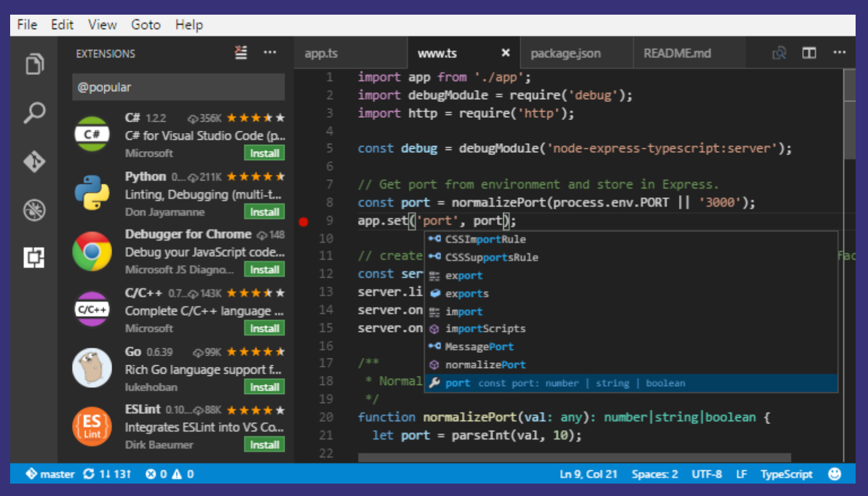The height and width of the screenshot is (496, 868).
Task: Select importScripts suggestion
Action: [x=631, y=329]
